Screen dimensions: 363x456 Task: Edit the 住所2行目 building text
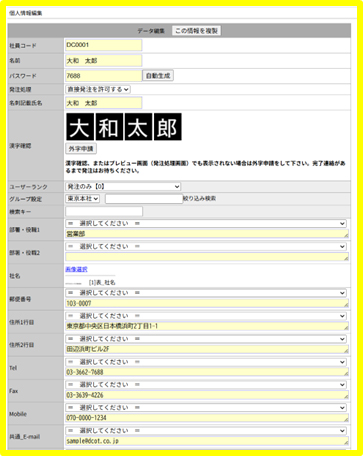(x=207, y=349)
